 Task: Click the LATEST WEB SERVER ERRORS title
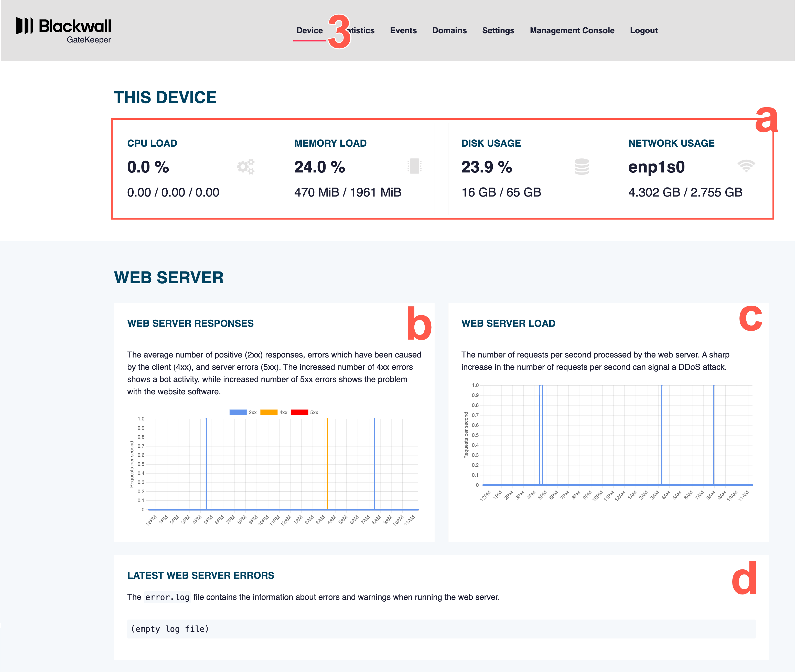[201, 576]
